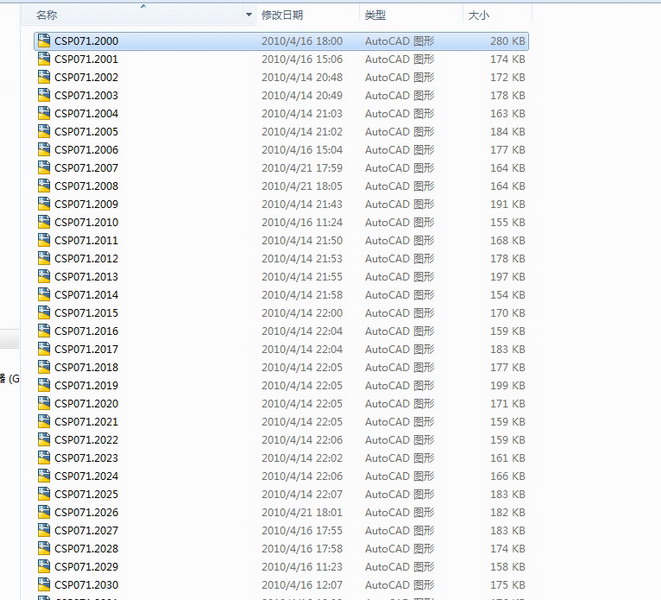This screenshot has width=661, height=600.
Task: Pick the icon of CSP071.2013
Action: point(44,277)
